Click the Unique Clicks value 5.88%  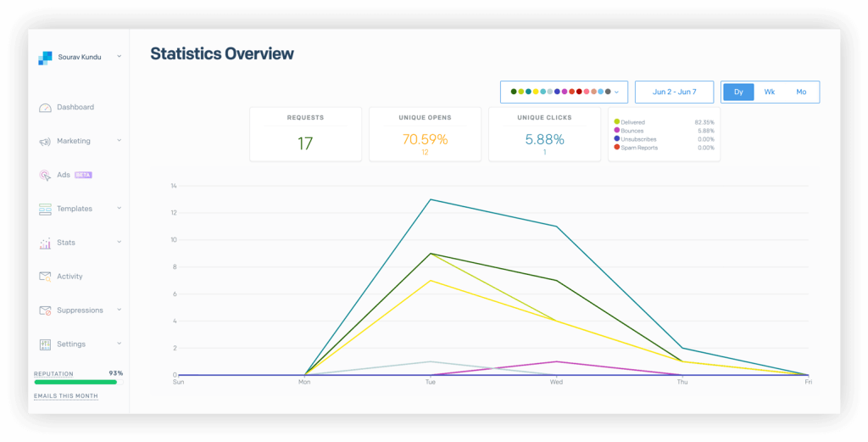tap(545, 140)
